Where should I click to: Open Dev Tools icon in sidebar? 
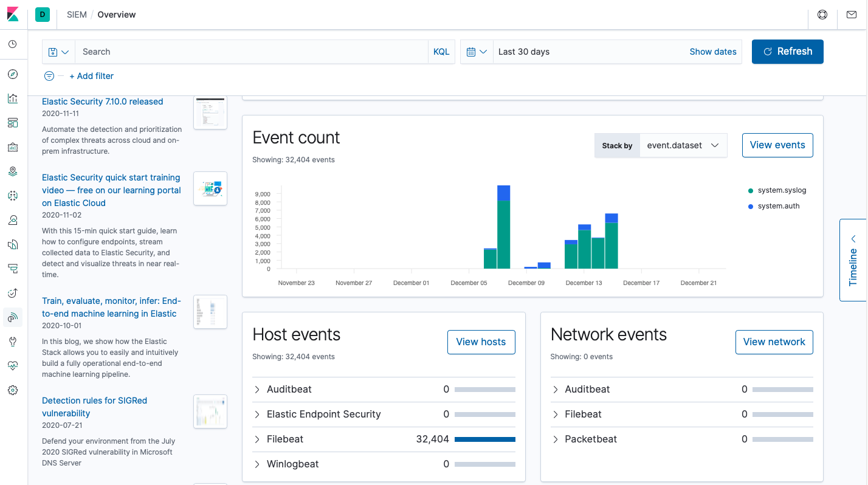[x=13, y=342]
